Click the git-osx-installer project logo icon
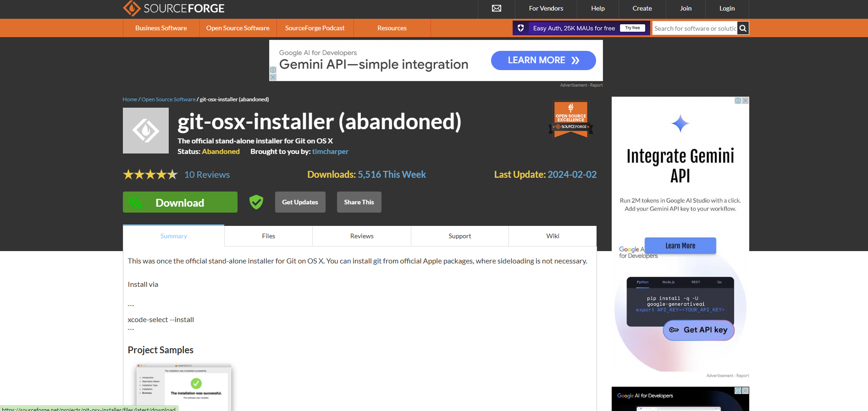The image size is (868, 411). (x=146, y=131)
